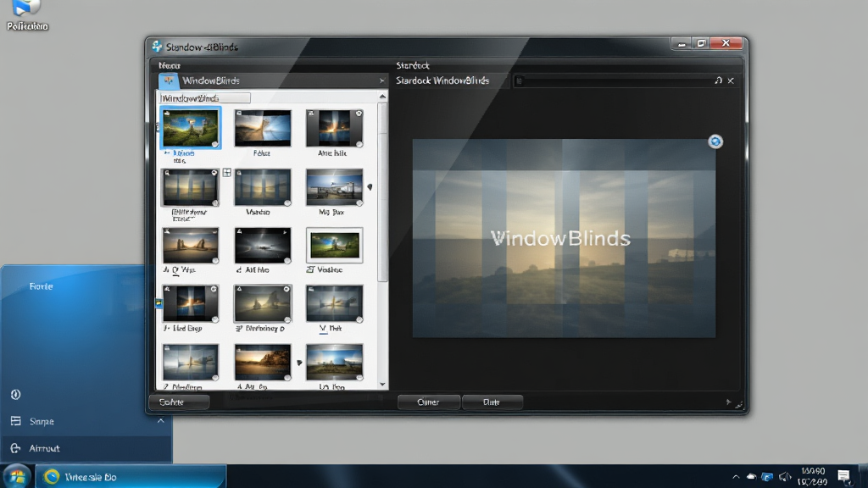868x488 pixels.
Task: Click the skin list scroll-down arrow
Action: 382,384
